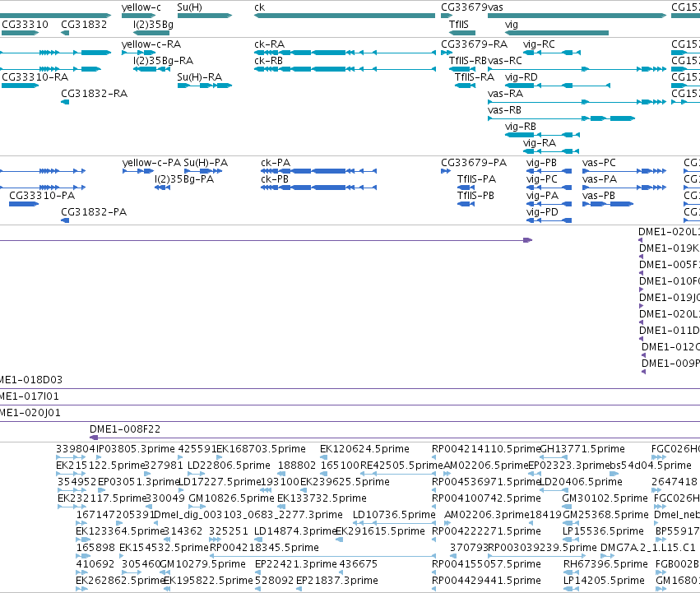This screenshot has height=593, width=700.
Task: Click the GH13771.5prime EST label
Action: pos(582,449)
